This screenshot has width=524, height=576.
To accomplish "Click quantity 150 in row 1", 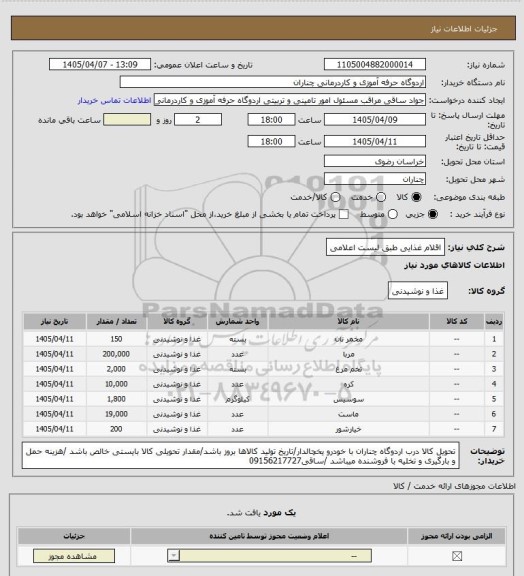I will coord(116,339).
